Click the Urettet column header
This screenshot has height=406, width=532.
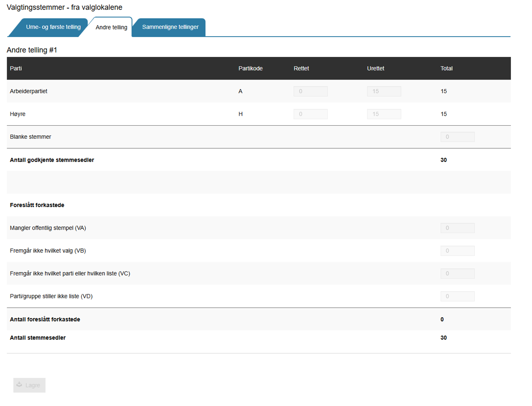[375, 68]
